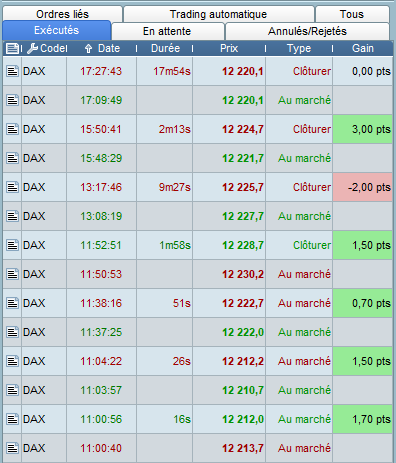This screenshot has width=396, height=463.
Task: Open order details icon for 17:27:43 row
Action: 12,71
